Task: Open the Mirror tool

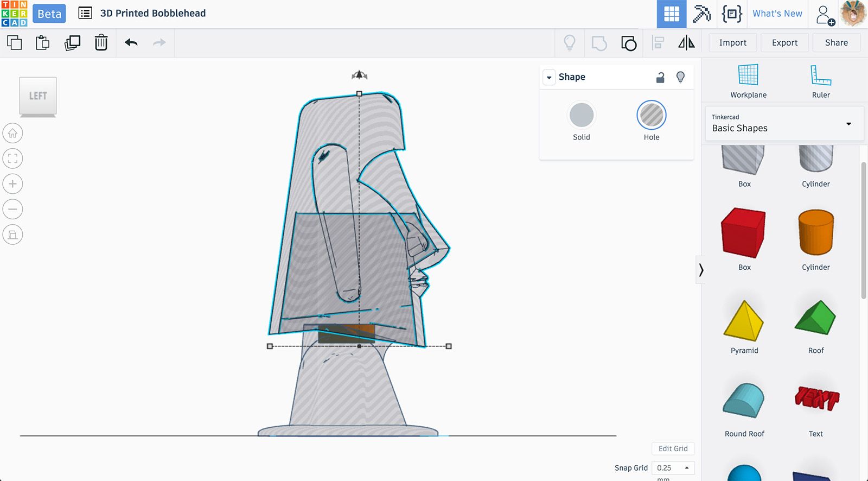Action: pos(686,42)
